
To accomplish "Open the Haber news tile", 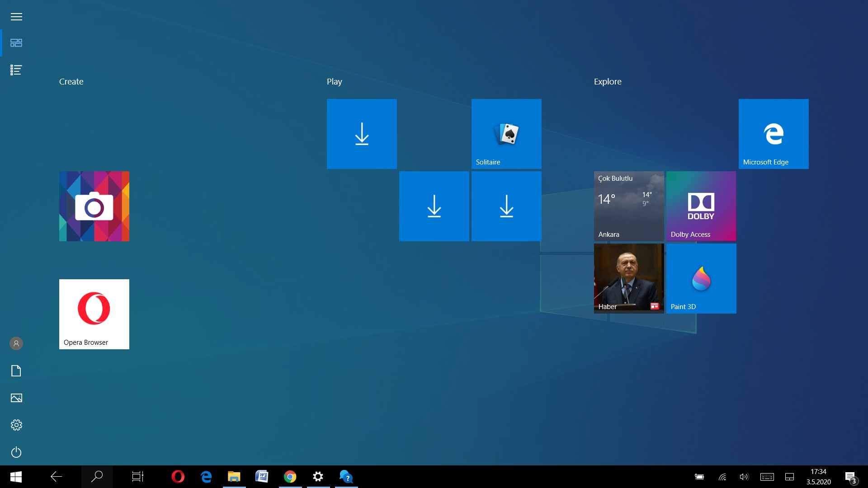I will [629, 278].
